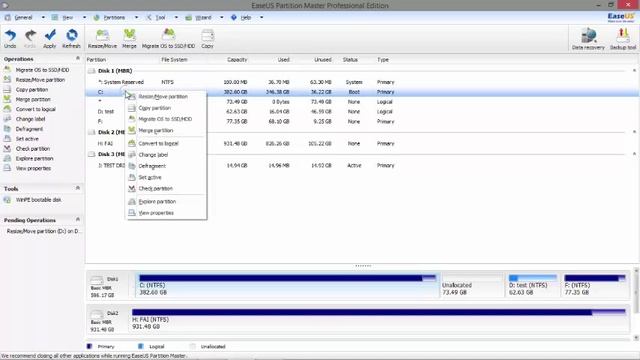Choose Migrate OS to SSD/HDD from context menu
The image size is (640, 360).
(x=166, y=119)
